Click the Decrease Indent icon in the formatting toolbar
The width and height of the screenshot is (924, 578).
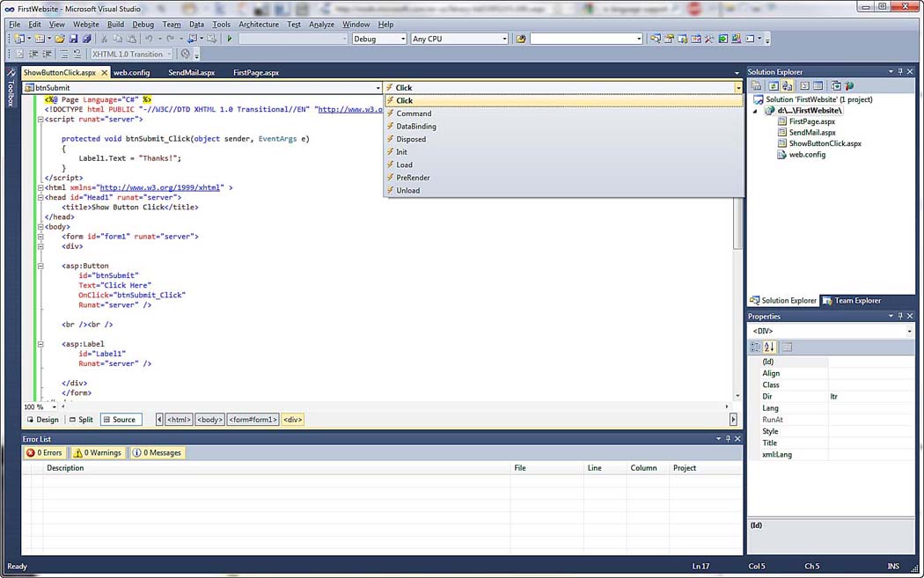click(33, 55)
